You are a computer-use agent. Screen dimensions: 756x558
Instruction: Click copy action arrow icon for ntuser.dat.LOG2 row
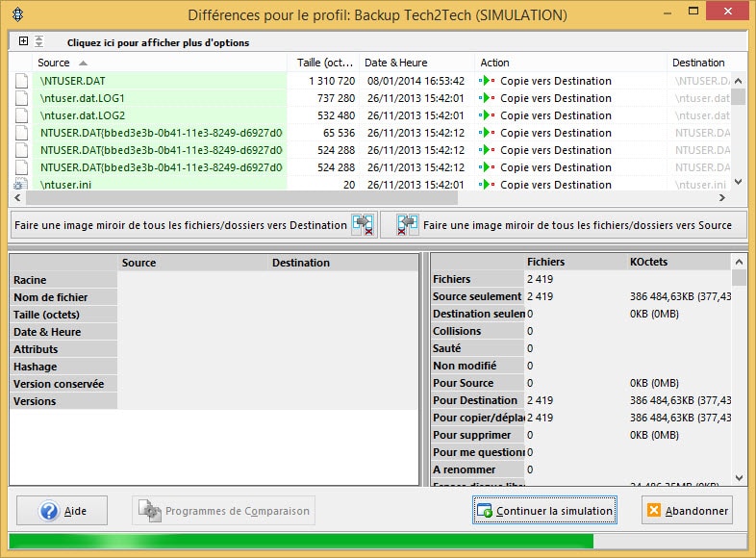point(488,115)
